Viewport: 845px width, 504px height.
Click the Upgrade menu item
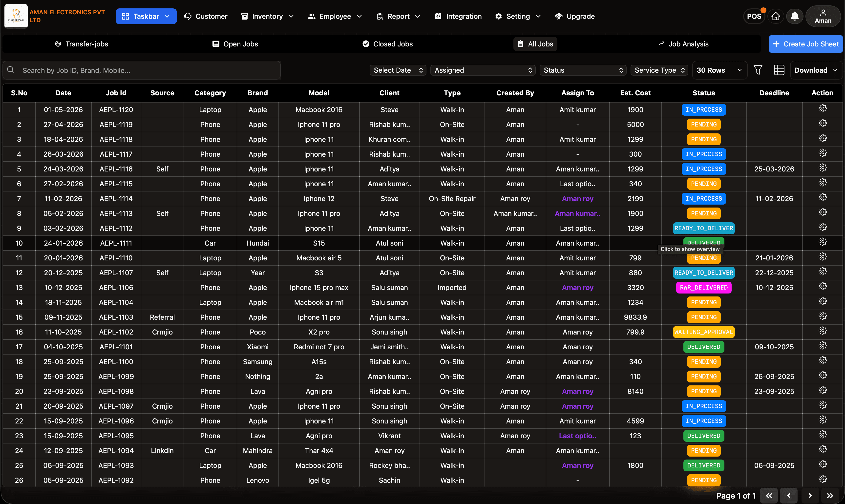(575, 16)
